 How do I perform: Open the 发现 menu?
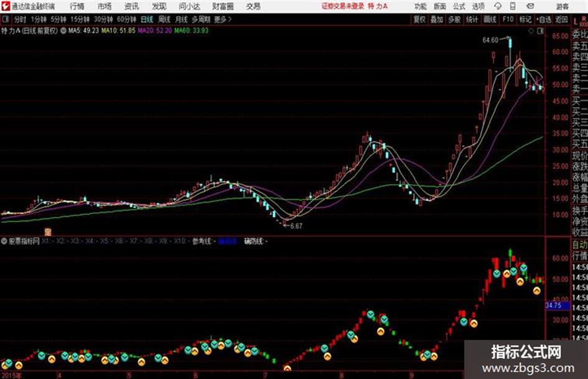tap(159, 6)
